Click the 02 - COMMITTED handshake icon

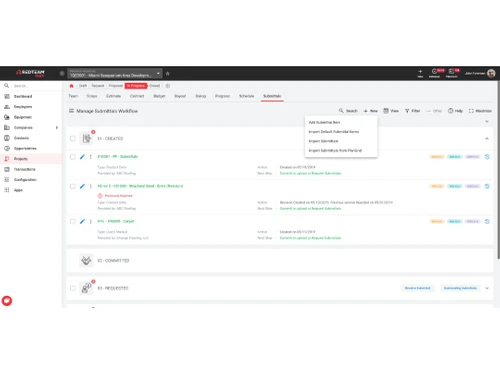coord(86,260)
